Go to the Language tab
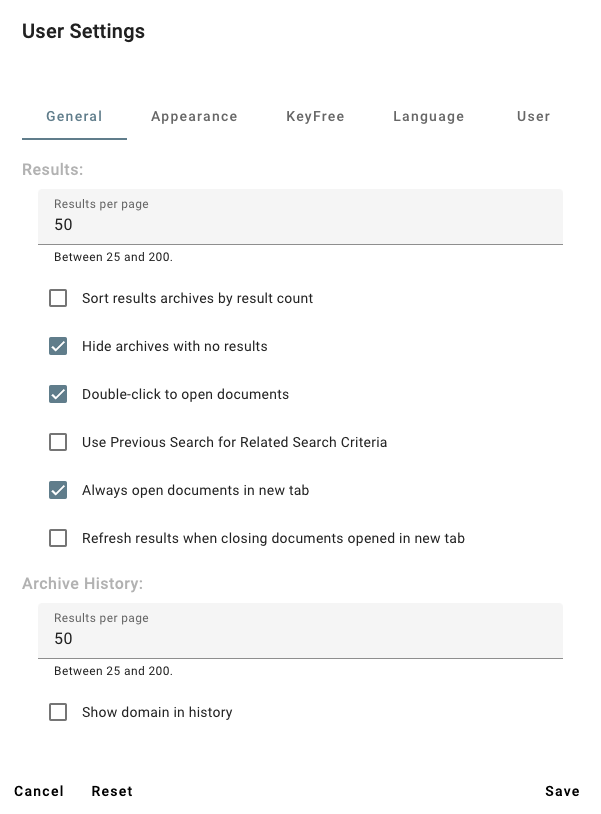This screenshot has height=814, width=601. pos(428,116)
